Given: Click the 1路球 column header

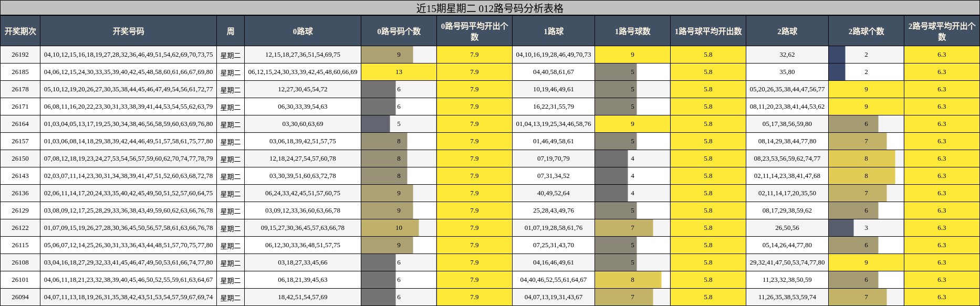Looking at the screenshot, I should 553,31.
